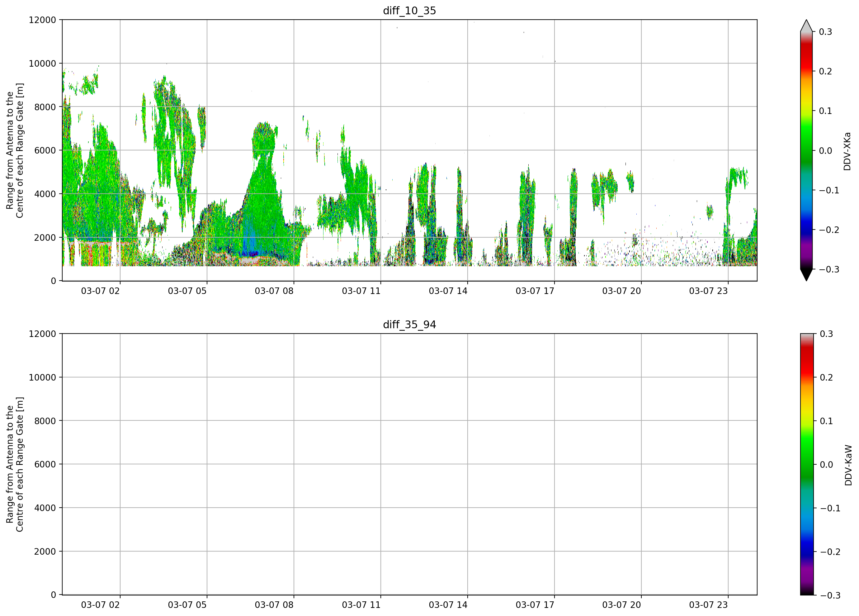
Task: Click the −0.1 tick on DDV-KaW colorbar
Action: pos(830,508)
